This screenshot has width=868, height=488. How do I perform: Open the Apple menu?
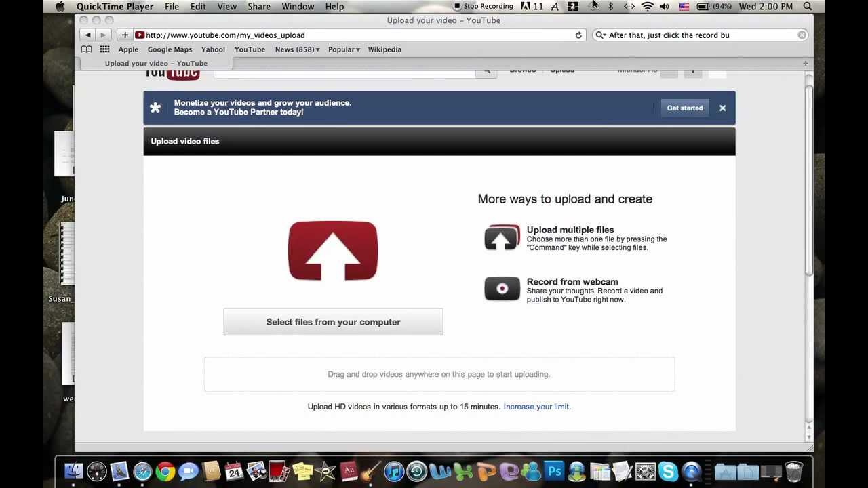(60, 7)
